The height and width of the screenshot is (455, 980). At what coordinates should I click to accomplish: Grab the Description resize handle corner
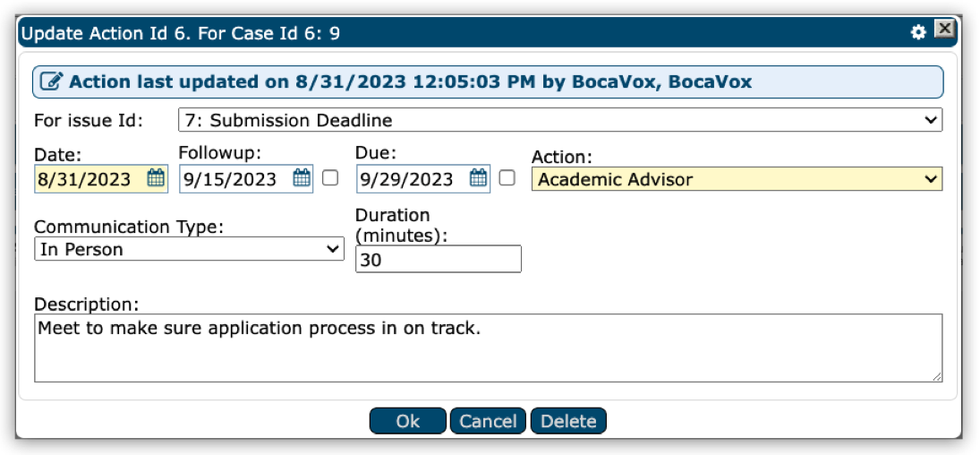pyautogui.click(x=936, y=376)
